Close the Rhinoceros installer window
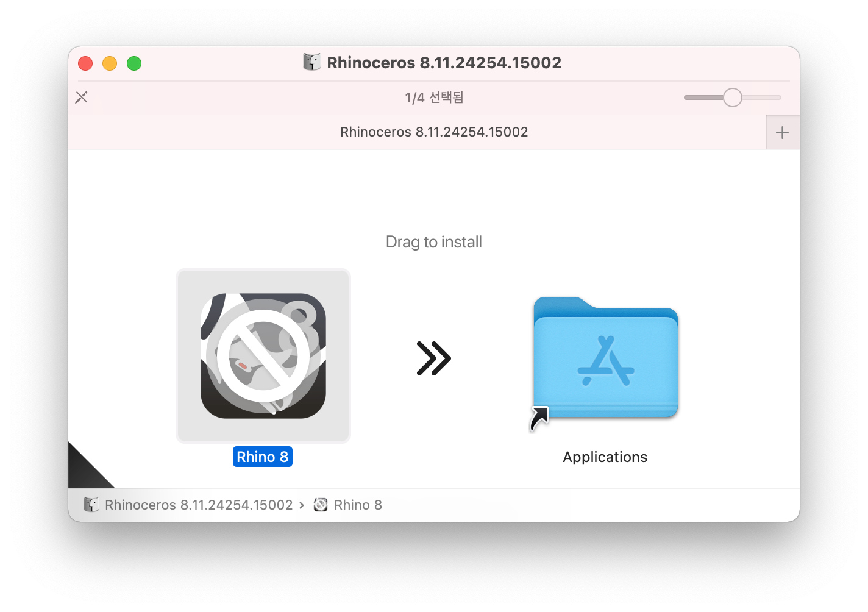The image size is (868, 612). tap(85, 63)
